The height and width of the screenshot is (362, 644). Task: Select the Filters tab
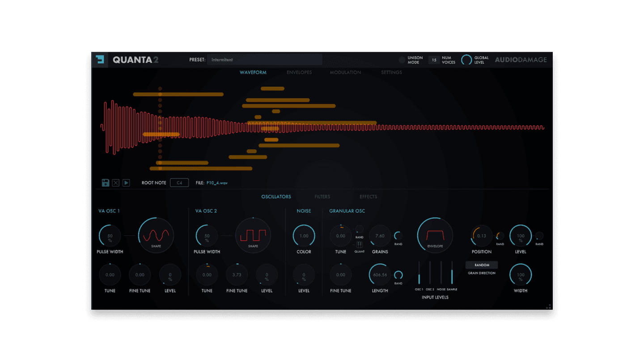(322, 197)
